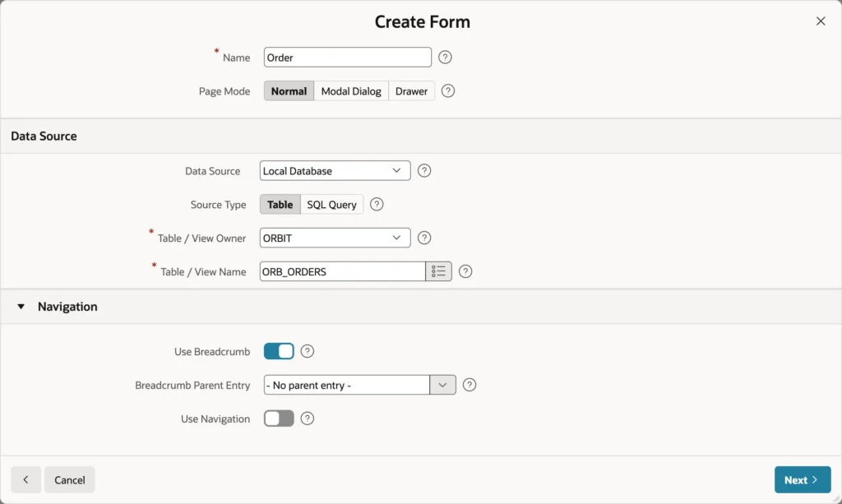
Task: Go back with the previous arrow button
Action: point(25,480)
